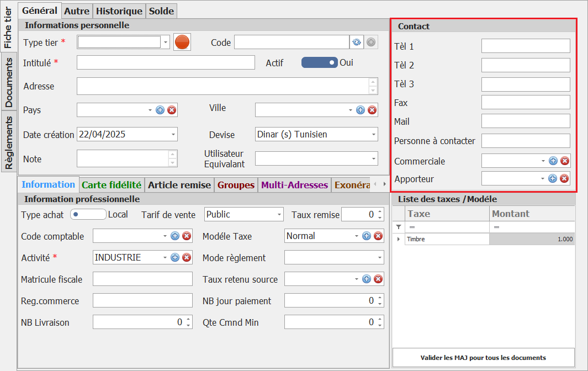Add a Modèle Taxe with plus icon
Screen dimensions: 588x371
[367, 236]
